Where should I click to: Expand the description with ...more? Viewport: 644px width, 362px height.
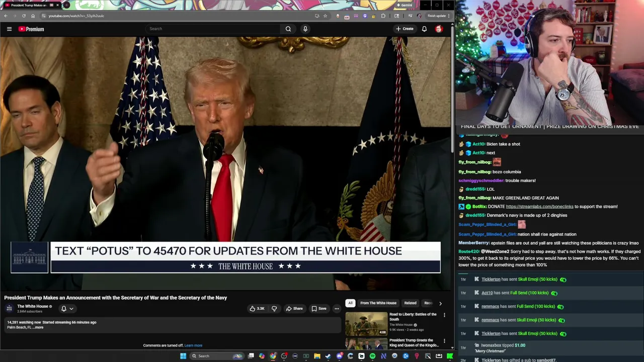click(38, 327)
